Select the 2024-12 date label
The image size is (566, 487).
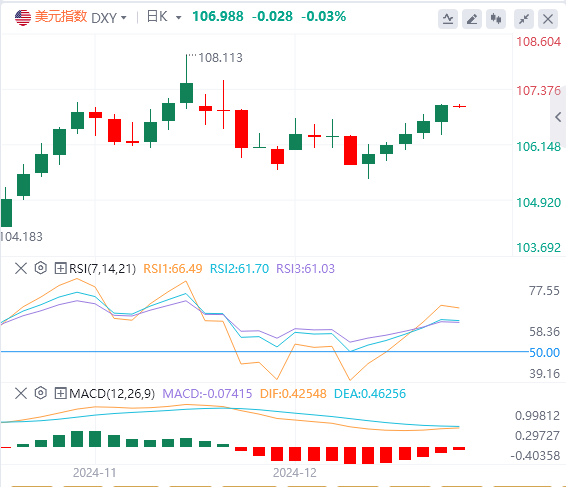pos(295,473)
